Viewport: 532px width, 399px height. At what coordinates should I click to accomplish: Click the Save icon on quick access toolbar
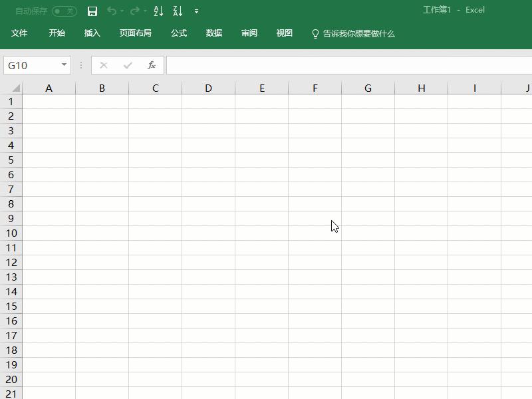[92, 11]
